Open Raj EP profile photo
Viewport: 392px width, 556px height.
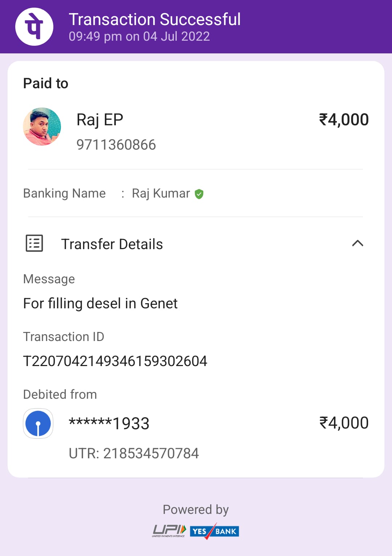(42, 126)
